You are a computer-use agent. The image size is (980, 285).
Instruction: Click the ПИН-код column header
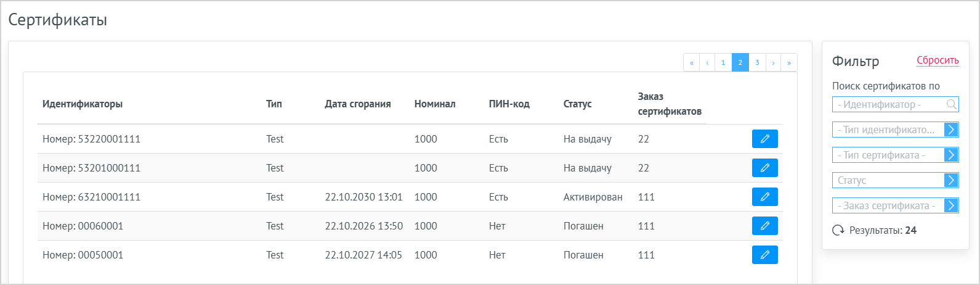[x=509, y=104]
